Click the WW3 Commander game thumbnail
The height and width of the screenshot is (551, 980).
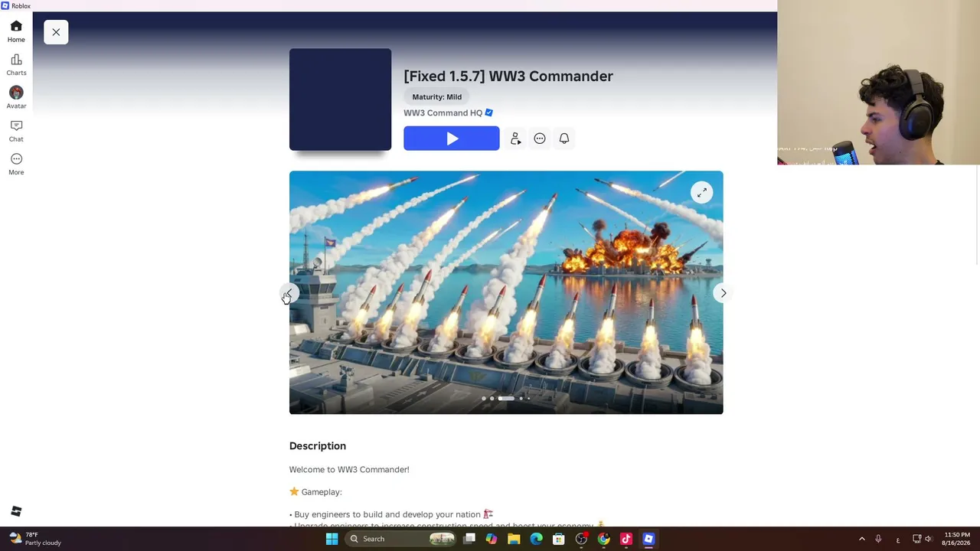coord(340,99)
